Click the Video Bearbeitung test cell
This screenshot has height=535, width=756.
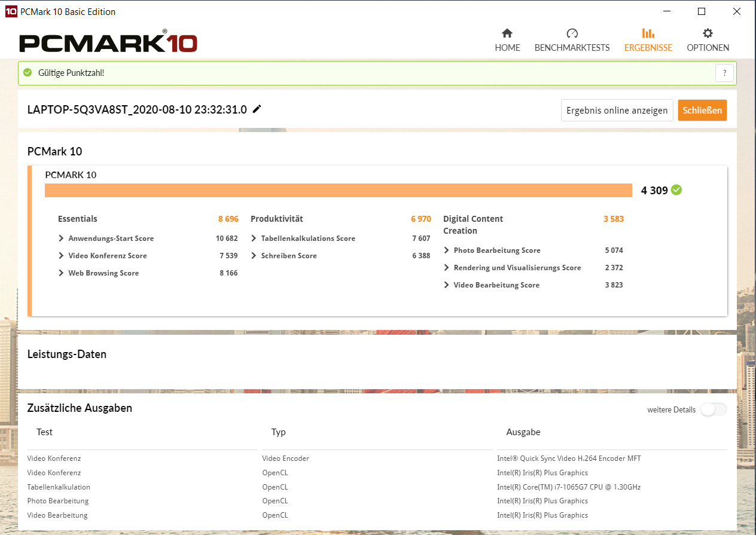pyautogui.click(x=57, y=515)
